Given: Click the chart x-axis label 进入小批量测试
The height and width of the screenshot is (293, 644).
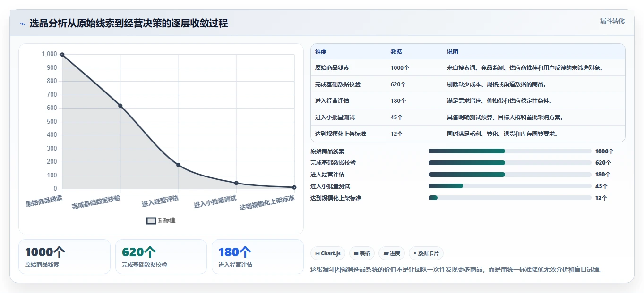Looking at the screenshot, I should tap(215, 202).
